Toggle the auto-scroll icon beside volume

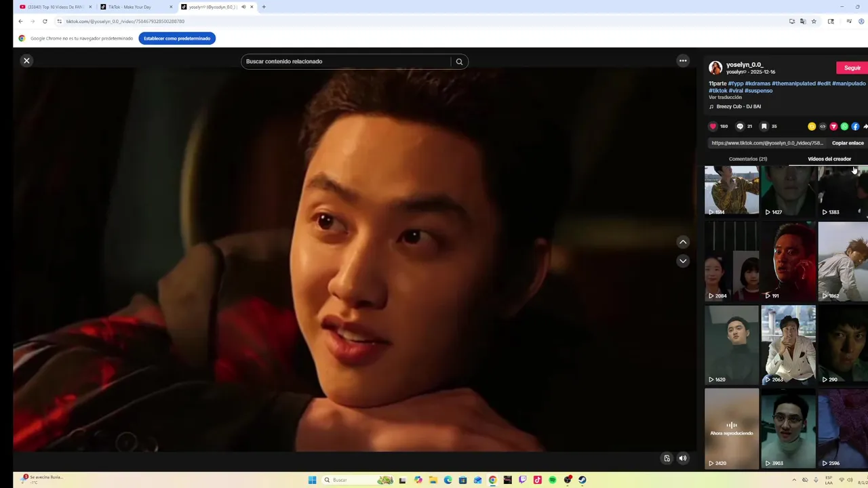pos(667,458)
